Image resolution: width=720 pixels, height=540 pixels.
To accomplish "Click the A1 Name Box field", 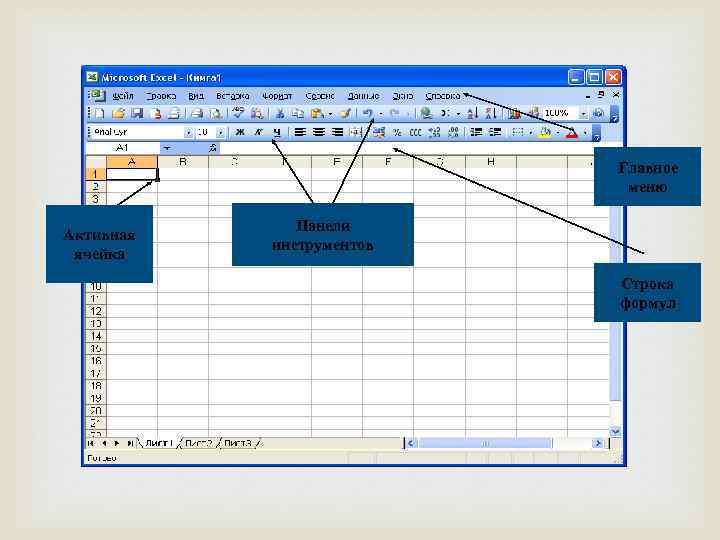I will pos(123,148).
